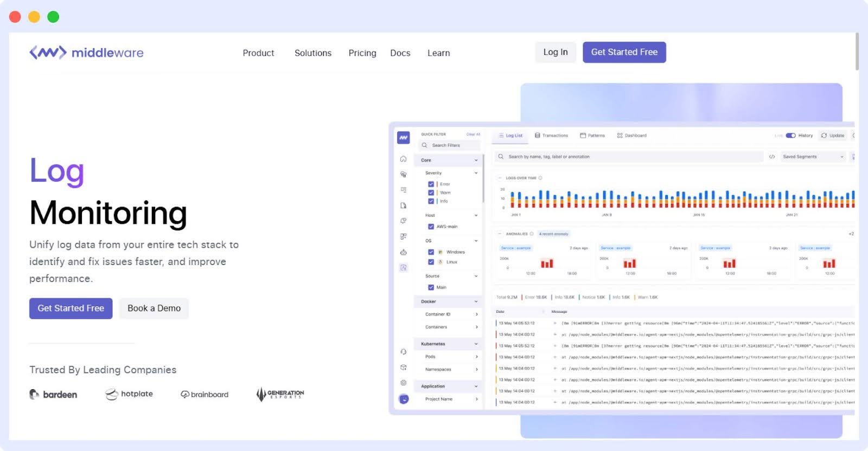Screen dimensions: 868x451
Task: Click Clear All in Quick Filter
Action: tap(473, 134)
